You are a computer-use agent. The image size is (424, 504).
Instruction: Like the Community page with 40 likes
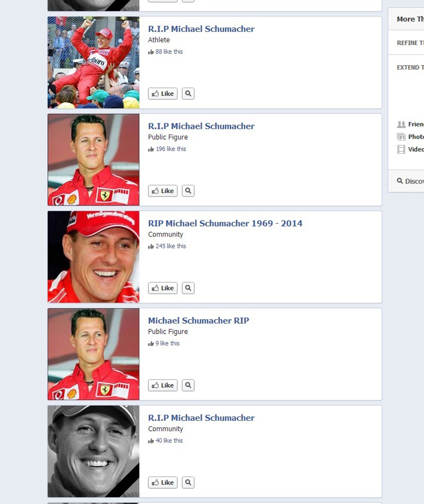163,482
